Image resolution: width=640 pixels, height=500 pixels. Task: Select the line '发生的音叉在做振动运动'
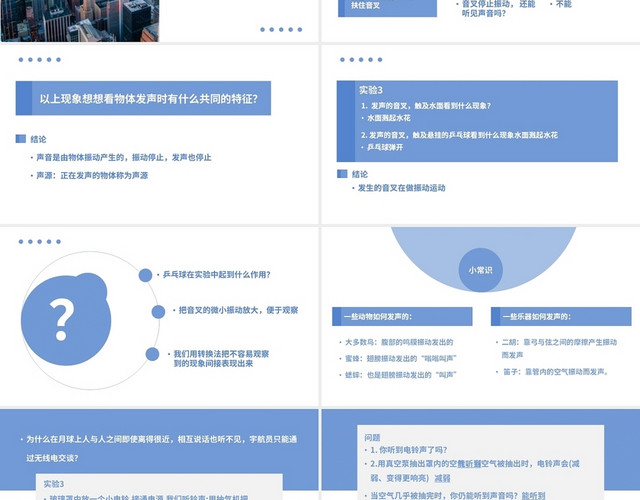point(402,188)
